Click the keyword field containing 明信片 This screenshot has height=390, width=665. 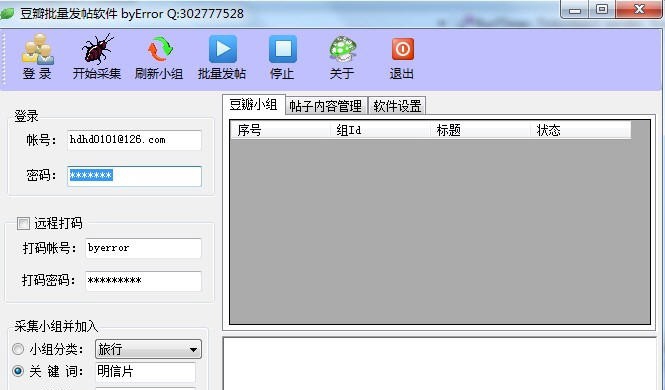pos(145,372)
